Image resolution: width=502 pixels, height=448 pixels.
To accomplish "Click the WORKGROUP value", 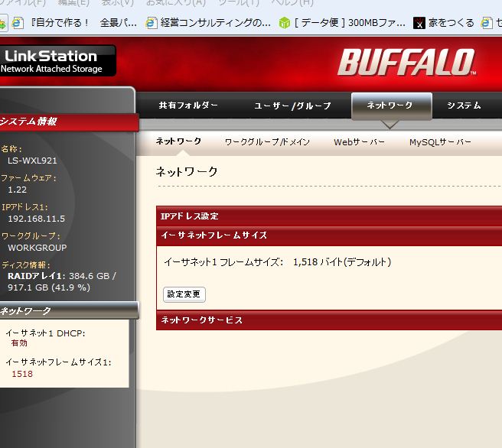I will 37,248.
